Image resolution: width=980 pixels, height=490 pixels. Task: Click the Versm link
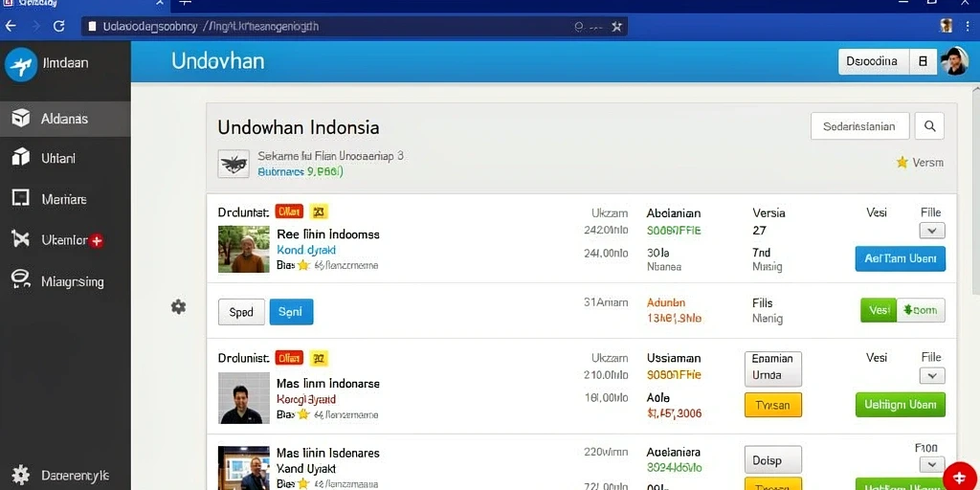point(927,163)
